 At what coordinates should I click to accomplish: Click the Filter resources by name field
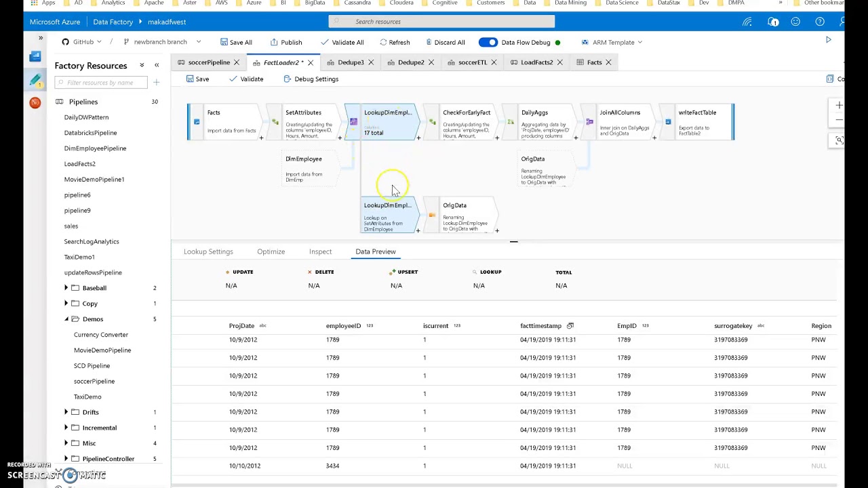tap(100, 83)
